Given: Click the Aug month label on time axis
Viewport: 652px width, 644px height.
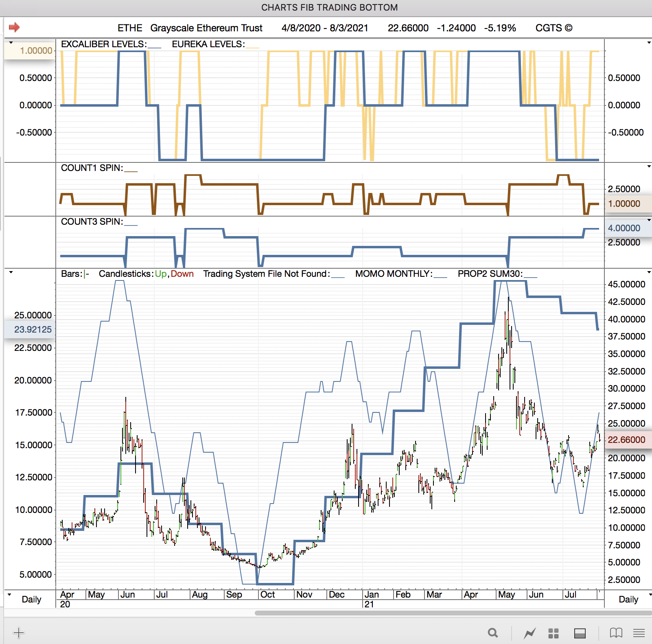Looking at the screenshot, I should point(200,595).
